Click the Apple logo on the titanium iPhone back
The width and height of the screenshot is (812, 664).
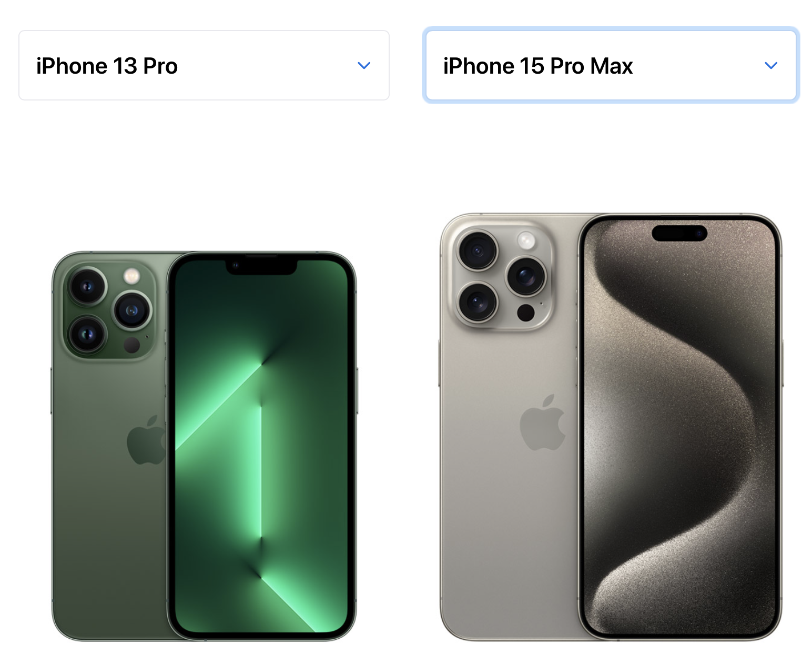click(543, 422)
